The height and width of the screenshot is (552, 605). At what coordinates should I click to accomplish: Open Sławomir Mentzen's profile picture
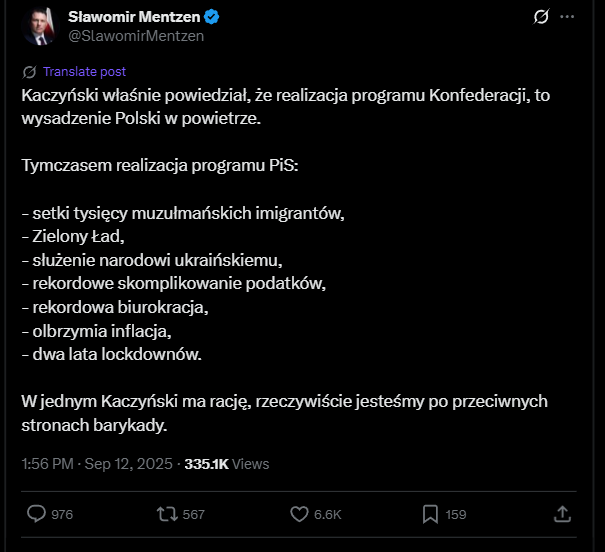point(36,26)
